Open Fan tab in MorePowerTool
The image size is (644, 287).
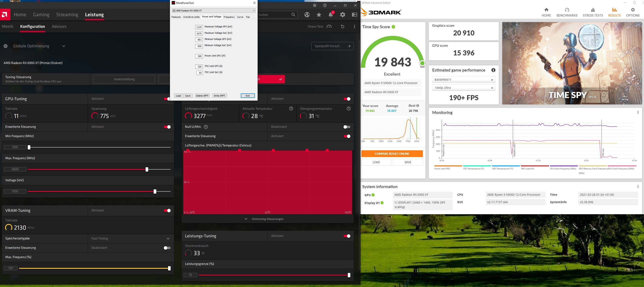click(x=248, y=17)
